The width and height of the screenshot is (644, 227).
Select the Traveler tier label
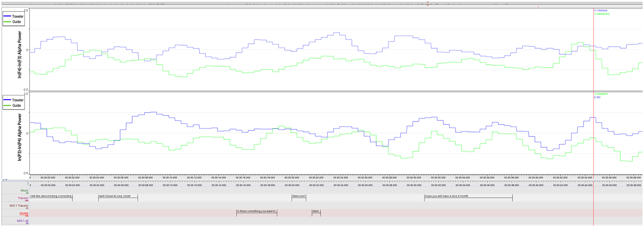(x=23, y=198)
